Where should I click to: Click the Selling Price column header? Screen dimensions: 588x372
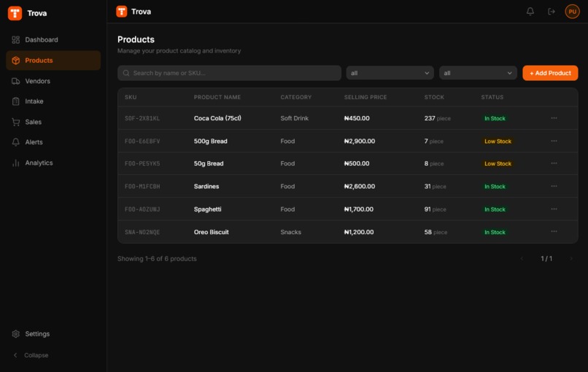point(365,97)
